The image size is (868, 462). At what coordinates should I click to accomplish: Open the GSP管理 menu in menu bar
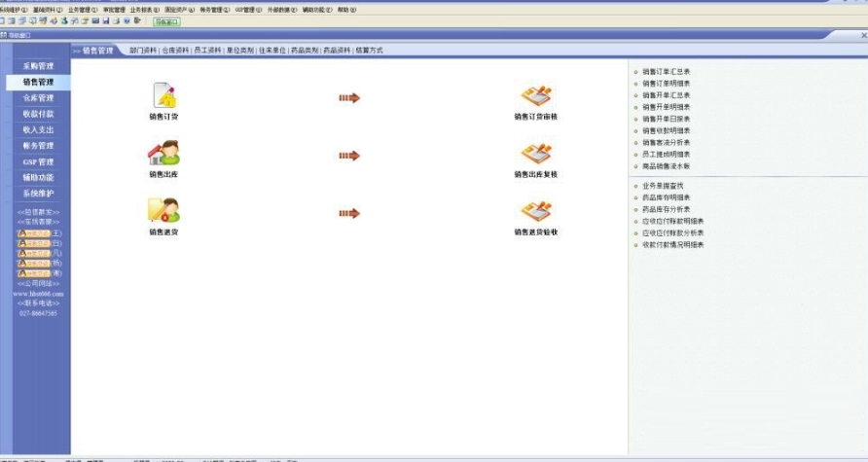(x=248, y=10)
